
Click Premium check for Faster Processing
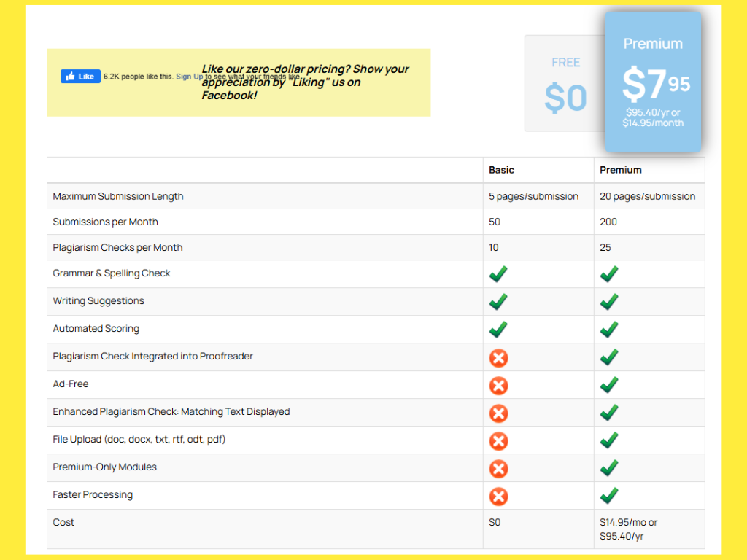coord(609,496)
